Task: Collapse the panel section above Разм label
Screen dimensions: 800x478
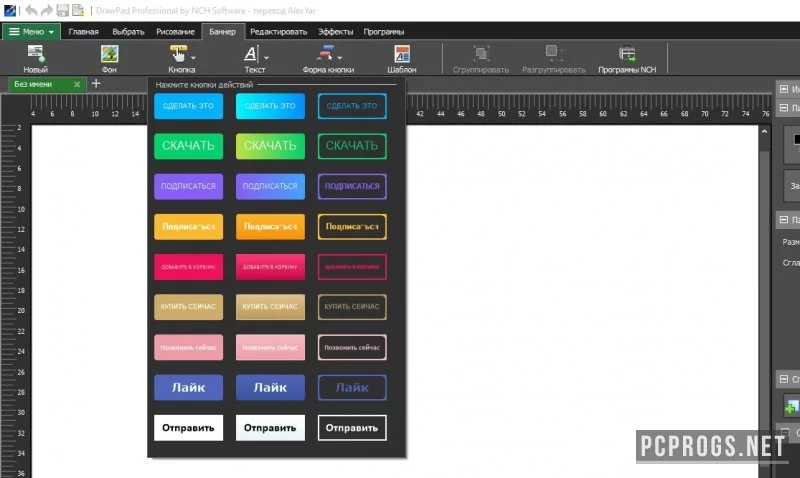Action: click(784, 219)
